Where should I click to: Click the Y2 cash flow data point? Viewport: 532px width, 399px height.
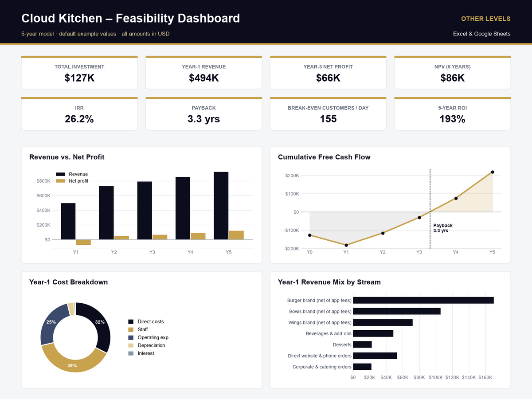tap(383, 233)
